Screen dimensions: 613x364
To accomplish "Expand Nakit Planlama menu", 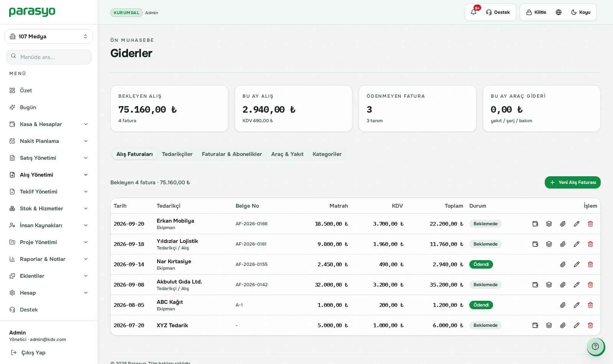I will click(49, 141).
